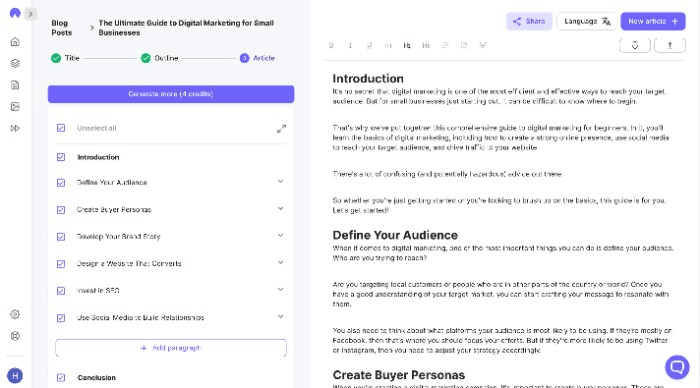Uncheck the Create Buyer Personas checkbox
Viewport: 700px width, 388px height.
click(x=61, y=210)
